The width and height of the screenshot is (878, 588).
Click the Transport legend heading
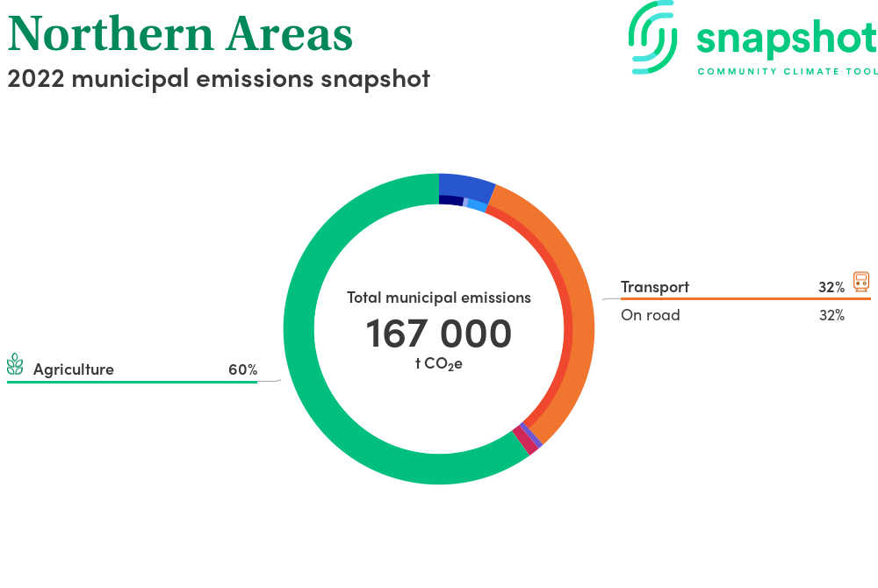click(655, 287)
